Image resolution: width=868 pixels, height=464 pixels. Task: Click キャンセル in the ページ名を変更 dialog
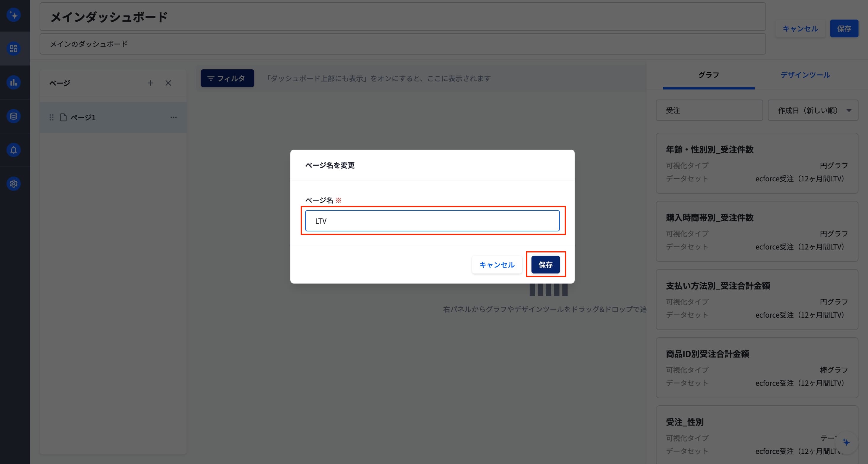497,265
